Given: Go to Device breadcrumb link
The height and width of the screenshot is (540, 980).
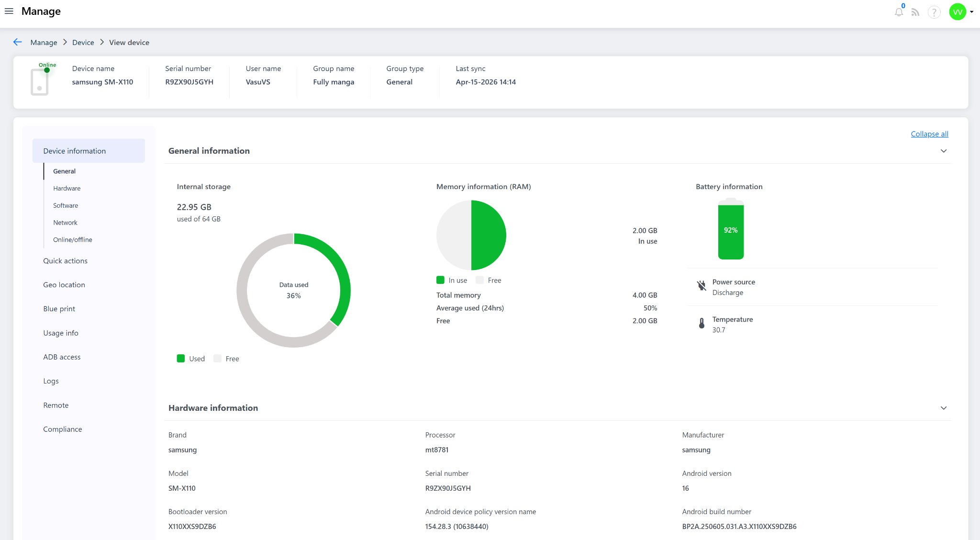Looking at the screenshot, I should (x=83, y=43).
